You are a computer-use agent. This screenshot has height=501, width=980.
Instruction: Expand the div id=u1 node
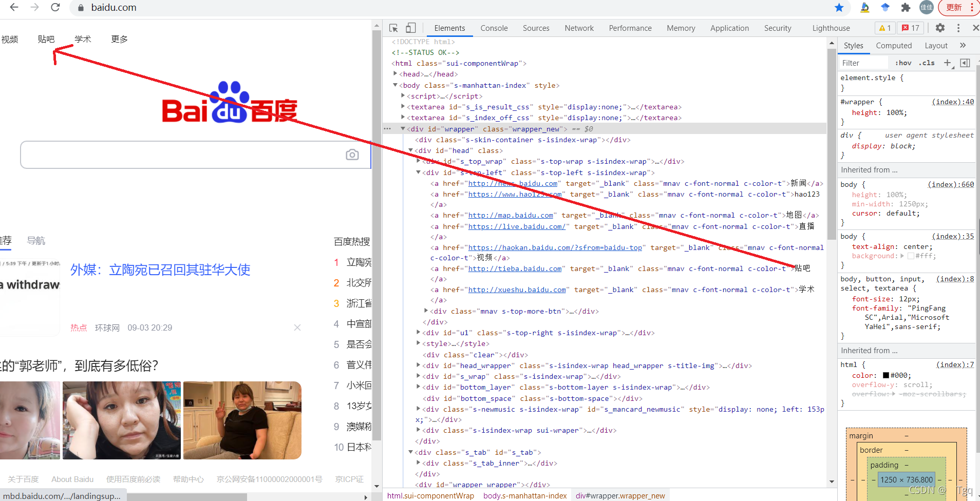coord(418,332)
